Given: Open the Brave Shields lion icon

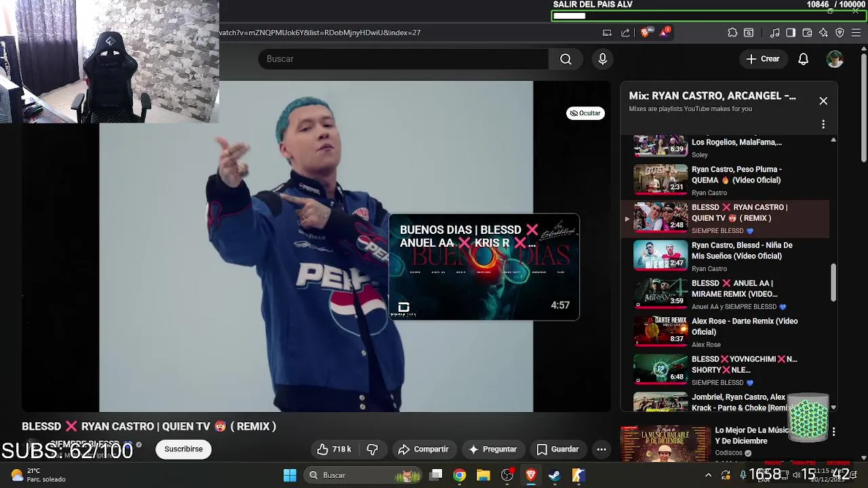Looking at the screenshot, I should 646,32.
